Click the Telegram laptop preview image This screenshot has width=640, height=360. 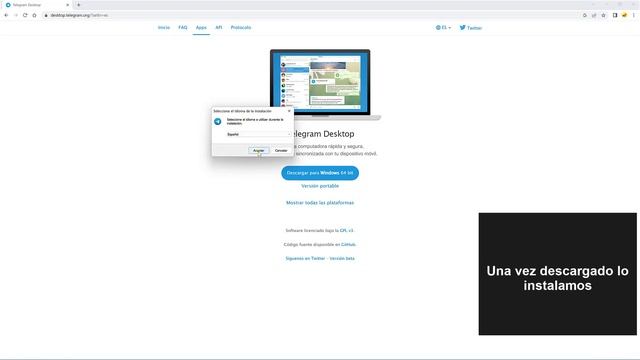click(325, 84)
